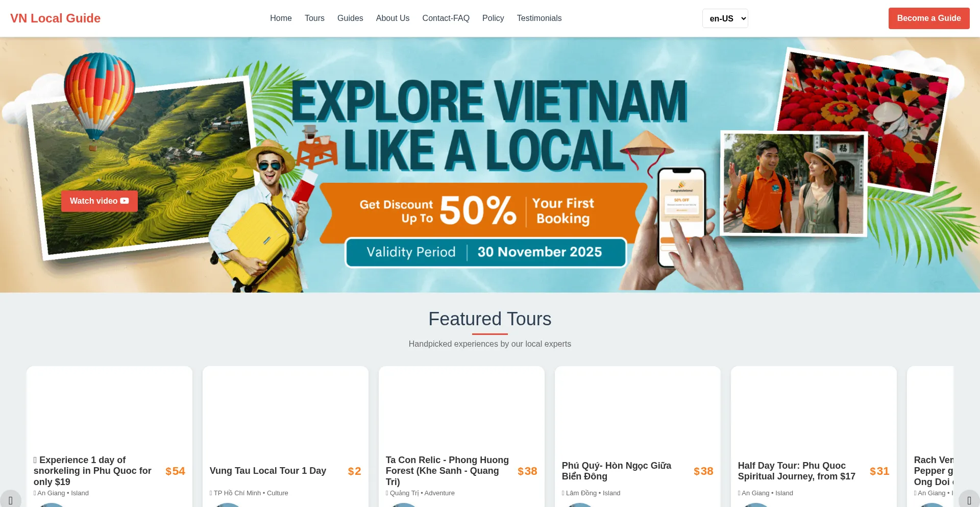Image resolution: width=980 pixels, height=507 pixels.
Task: Open the Guides nav link
Action: 350,18
